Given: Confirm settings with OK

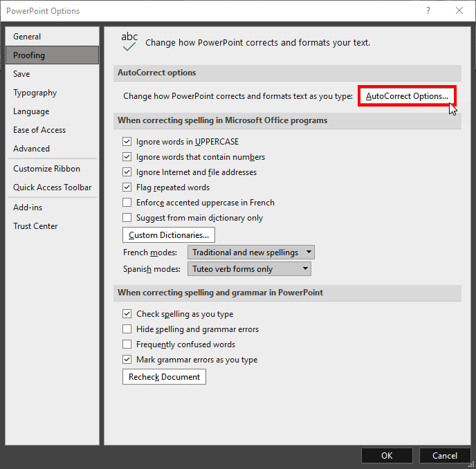Looking at the screenshot, I should pyautogui.click(x=387, y=455).
